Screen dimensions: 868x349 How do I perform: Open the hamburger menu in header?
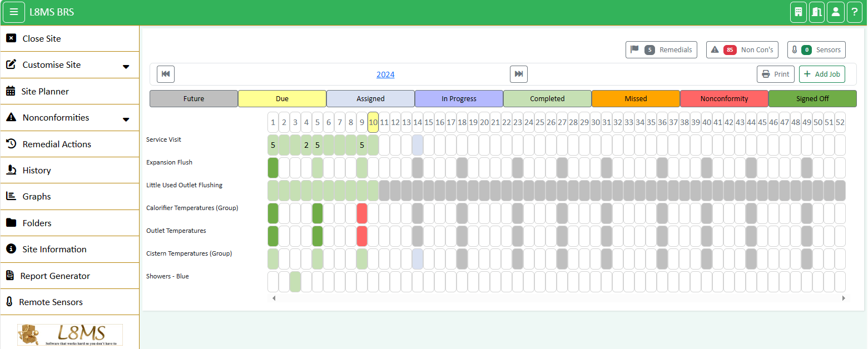tap(14, 12)
